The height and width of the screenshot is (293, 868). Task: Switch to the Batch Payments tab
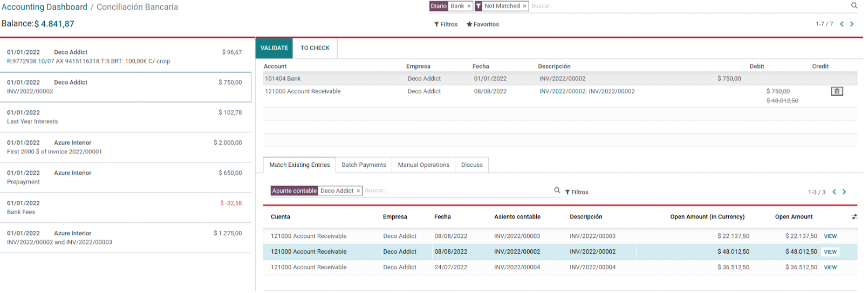pos(364,165)
